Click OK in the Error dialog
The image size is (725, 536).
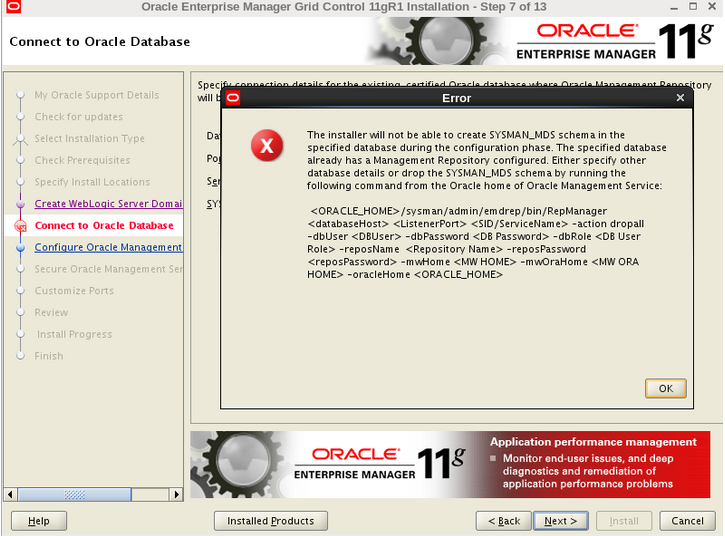coord(665,388)
